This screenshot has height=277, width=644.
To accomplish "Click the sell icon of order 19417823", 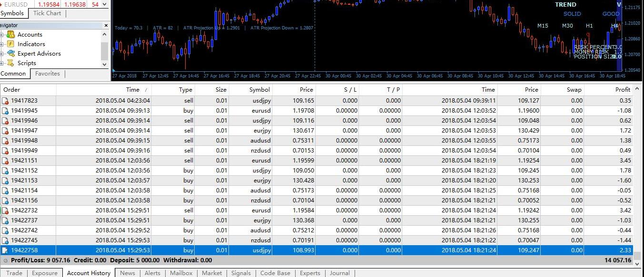I will tap(5, 101).
